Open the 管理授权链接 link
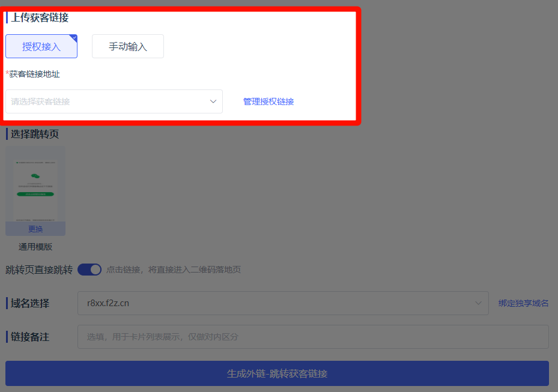Image resolution: width=558 pixels, height=392 pixels. coord(268,101)
